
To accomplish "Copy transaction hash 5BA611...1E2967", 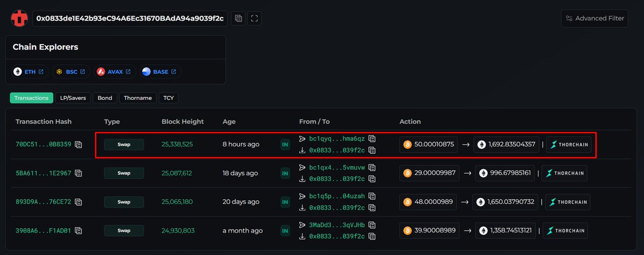I will coord(78,173).
